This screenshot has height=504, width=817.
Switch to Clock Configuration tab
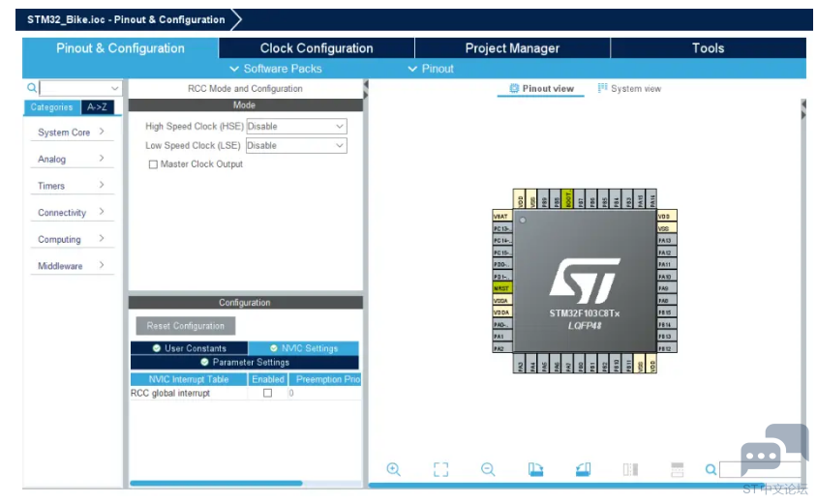[x=317, y=48]
